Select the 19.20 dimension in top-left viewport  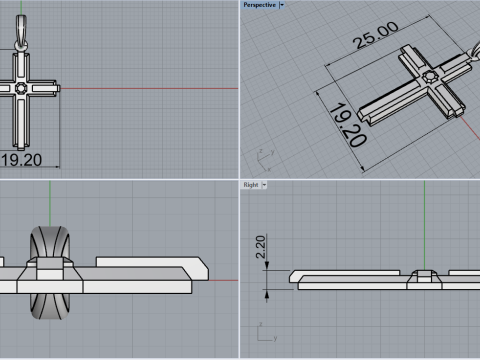22,160
